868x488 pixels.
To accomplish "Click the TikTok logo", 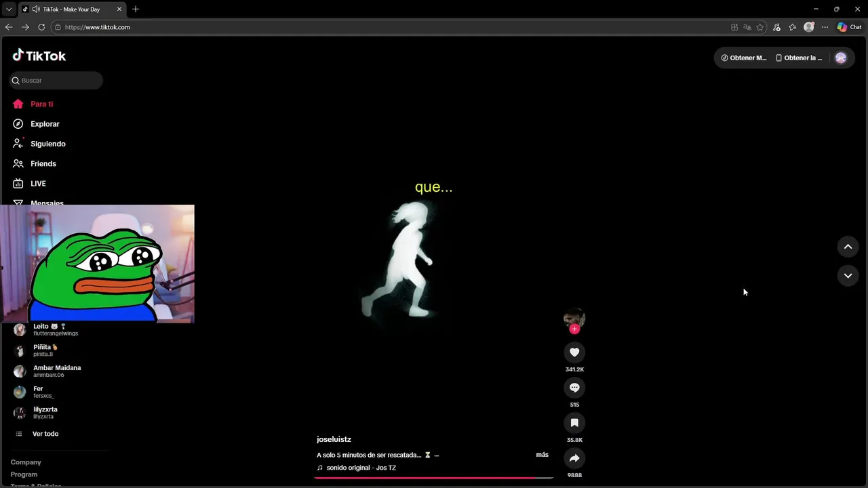I will (x=39, y=56).
